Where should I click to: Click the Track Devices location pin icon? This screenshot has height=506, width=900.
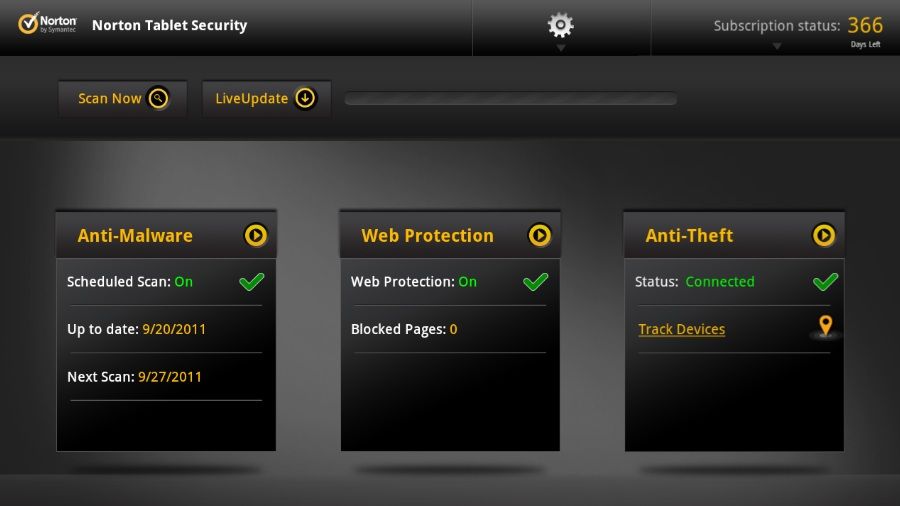click(x=825, y=326)
